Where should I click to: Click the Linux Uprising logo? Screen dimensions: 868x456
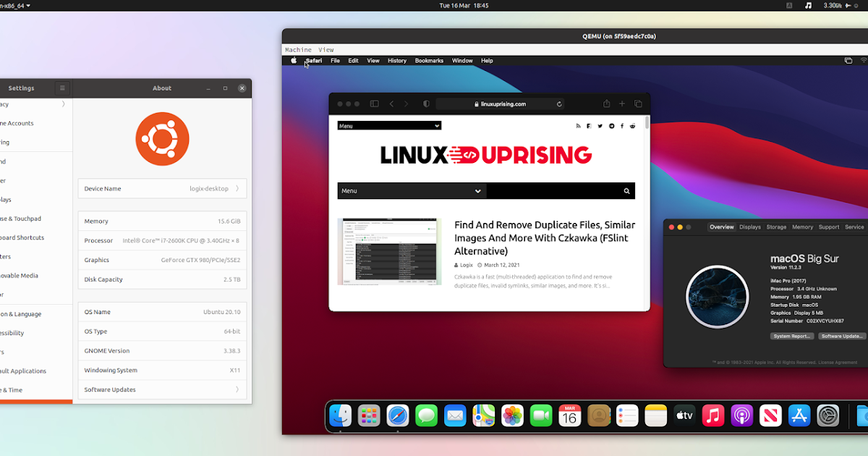pos(486,155)
